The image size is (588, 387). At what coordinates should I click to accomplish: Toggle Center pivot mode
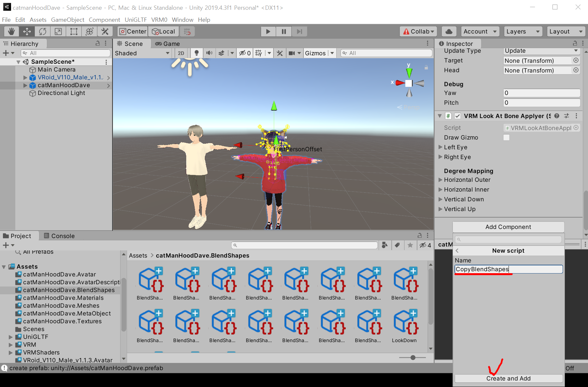133,32
